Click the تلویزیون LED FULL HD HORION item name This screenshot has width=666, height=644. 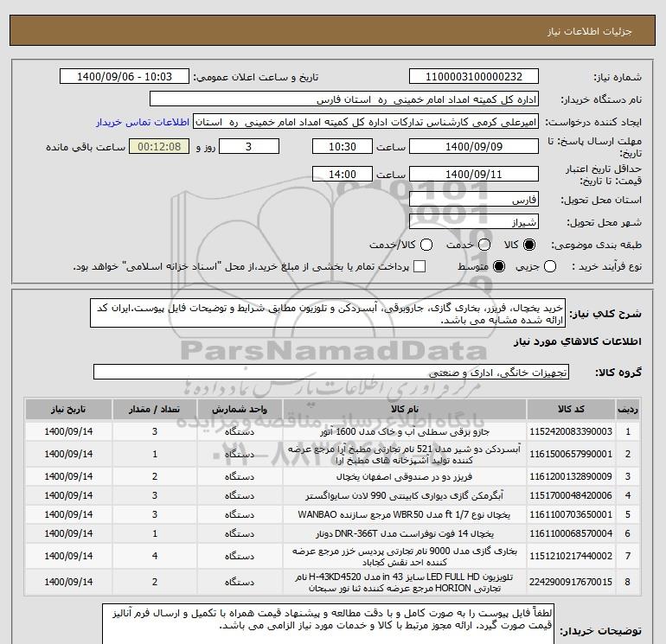click(405, 583)
